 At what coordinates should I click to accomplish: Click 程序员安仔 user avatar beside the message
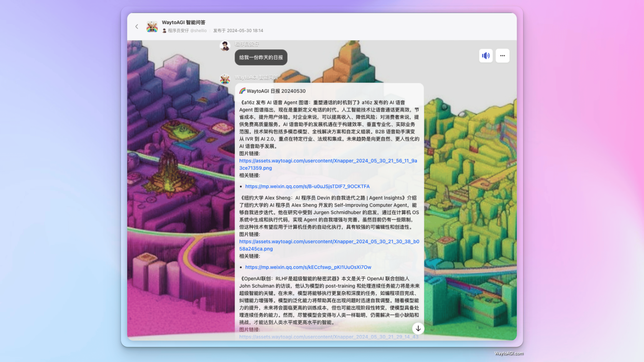coord(225,46)
